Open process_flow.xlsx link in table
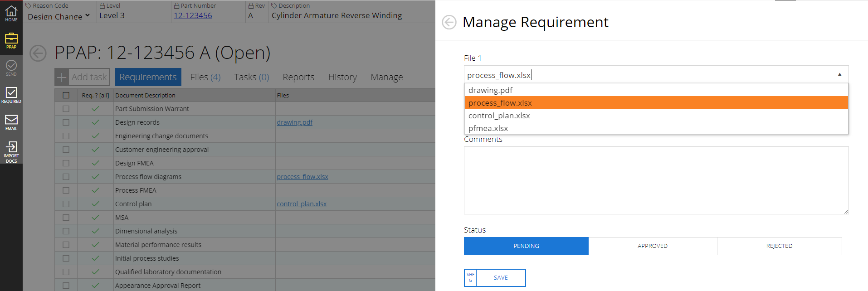 [302, 177]
